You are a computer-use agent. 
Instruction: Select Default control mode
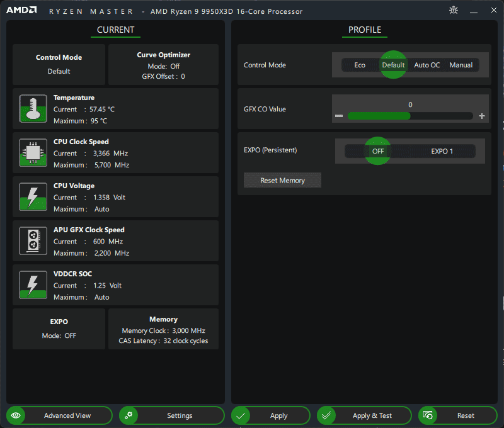393,65
